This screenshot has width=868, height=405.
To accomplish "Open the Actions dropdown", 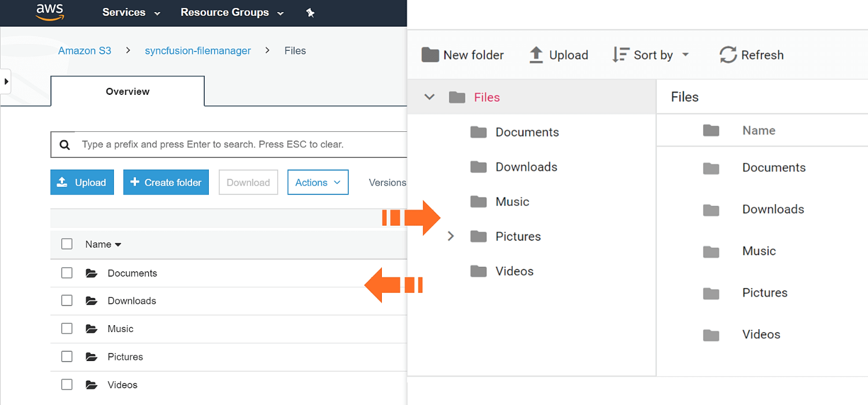I will pyautogui.click(x=318, y=182).
